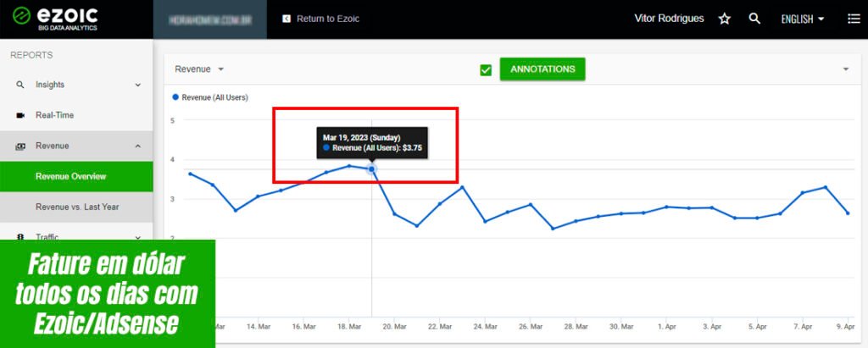Screen dimensions: 868x348
Task: Expand the Insights sidebar section
Action: pos(137,85)
